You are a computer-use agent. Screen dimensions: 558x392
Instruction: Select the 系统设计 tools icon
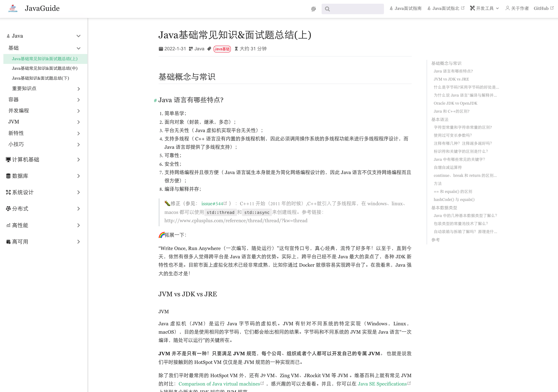coord(8,192)
